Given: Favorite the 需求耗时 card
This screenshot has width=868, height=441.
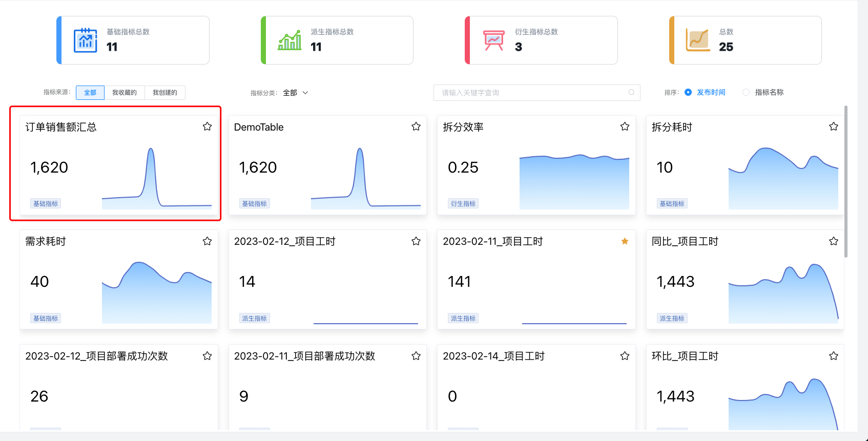Looking at the screenshot, I should pyautogui.click(x=207, y=241).
